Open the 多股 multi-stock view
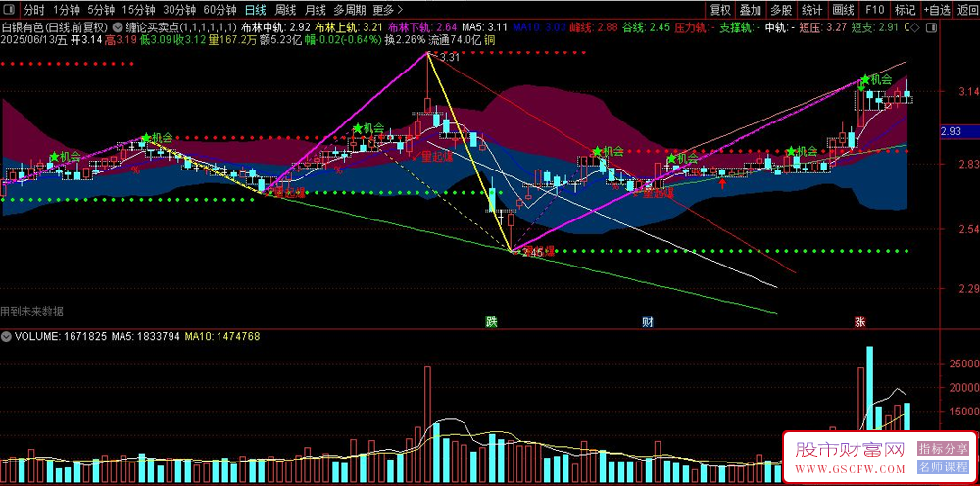980x486 pixels. pyautogui.click(x=781, y=10)
